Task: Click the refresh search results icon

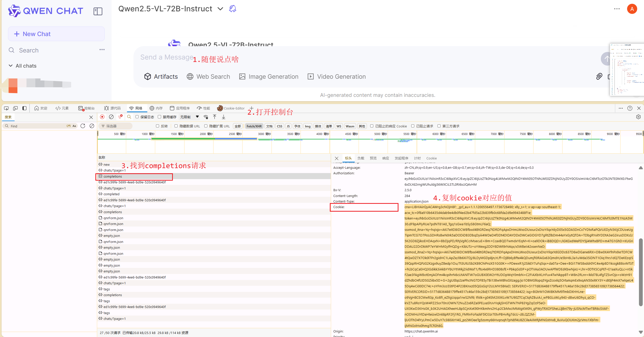Action: (83, 126)
